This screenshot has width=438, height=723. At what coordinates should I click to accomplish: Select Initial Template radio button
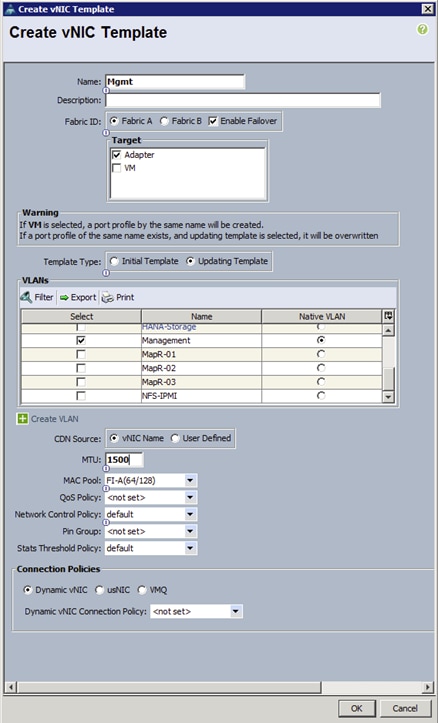pos(114,261)
